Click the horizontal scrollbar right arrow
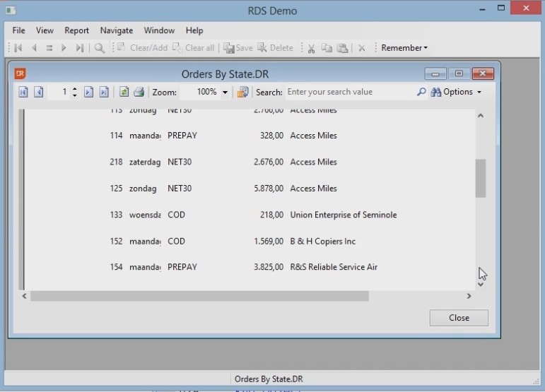This screenshot has height=392, width=545. pyautogui.click(x=469, y=297)
